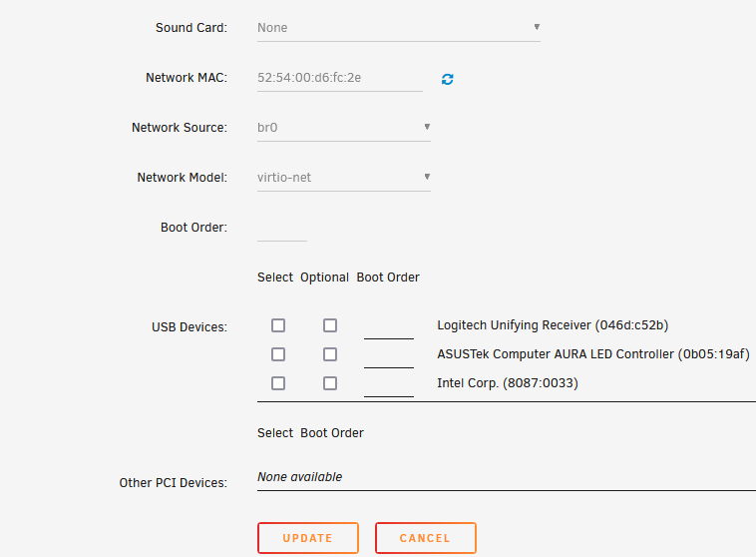The image size is (756, 557).
Task: Click boot order field for Logitech Unifying Receiver
Action: click(x=389, y=326)
